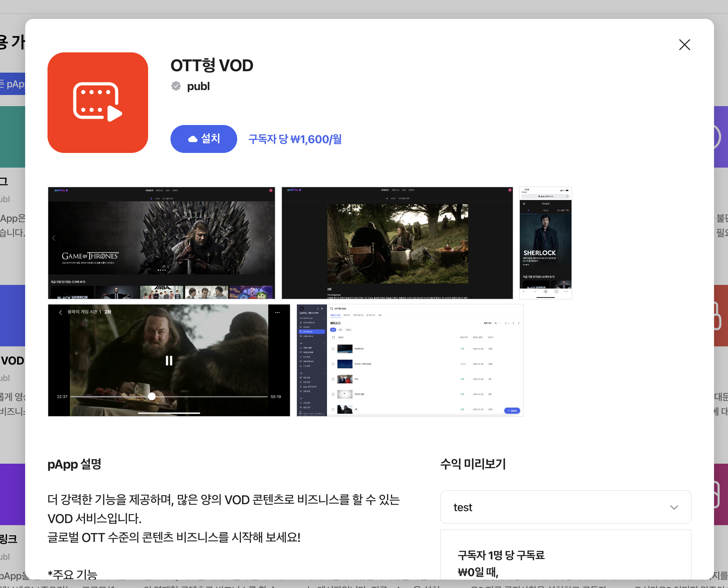The image size is (728, 588).
Task: Click the 구독자 당 ₩1,600/월 price link
Action: (295, 139)
